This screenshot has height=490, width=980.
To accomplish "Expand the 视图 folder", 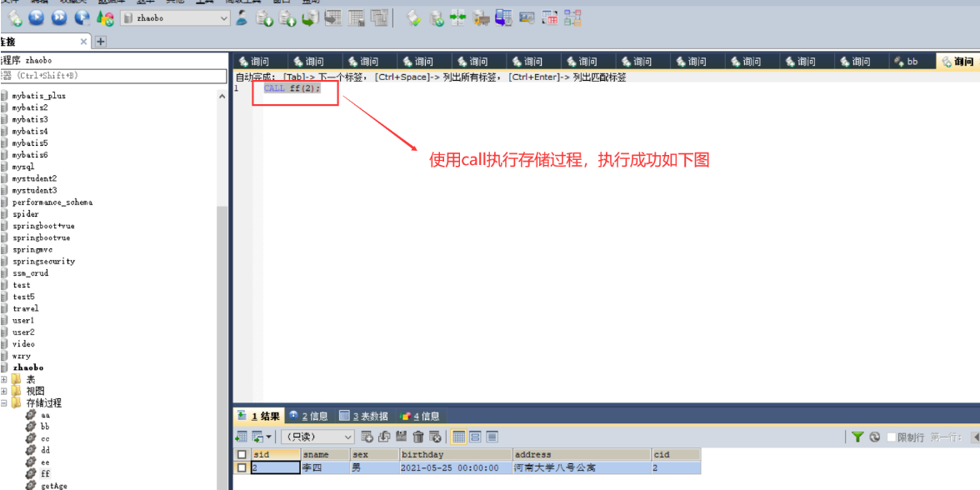I will tap(3, 392).
